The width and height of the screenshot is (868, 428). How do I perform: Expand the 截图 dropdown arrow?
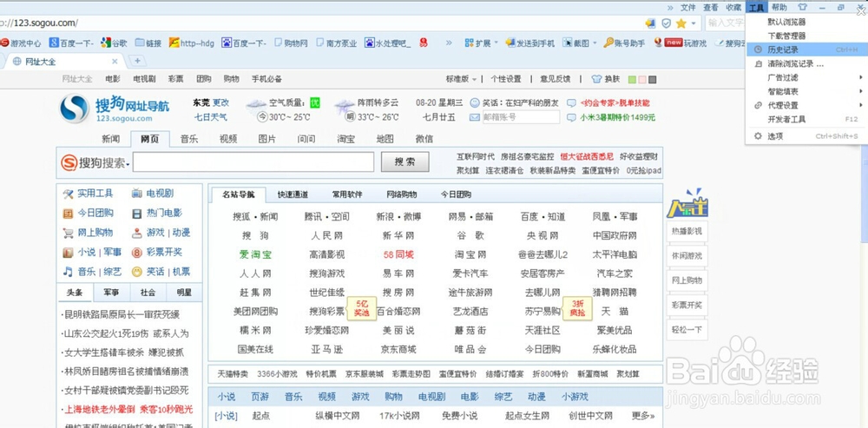tap(595, 43)
